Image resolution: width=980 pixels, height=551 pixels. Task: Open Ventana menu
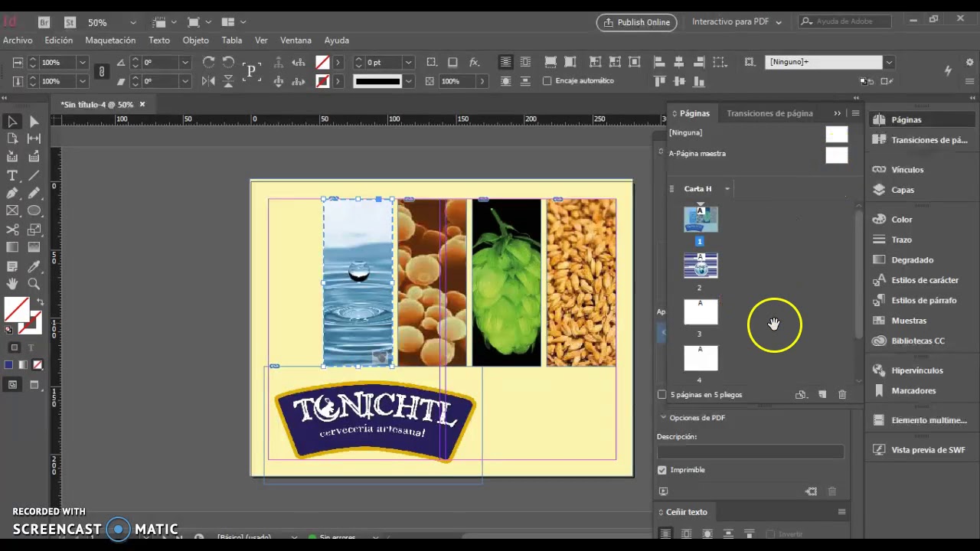(296, 40)
